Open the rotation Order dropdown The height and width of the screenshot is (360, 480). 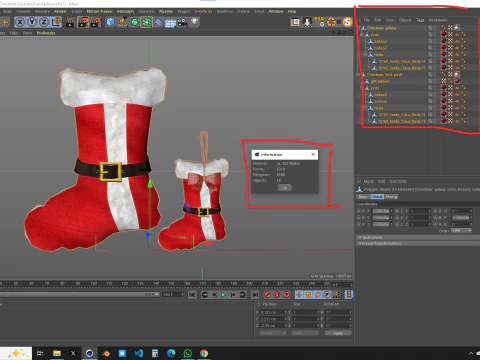(462, 231)
